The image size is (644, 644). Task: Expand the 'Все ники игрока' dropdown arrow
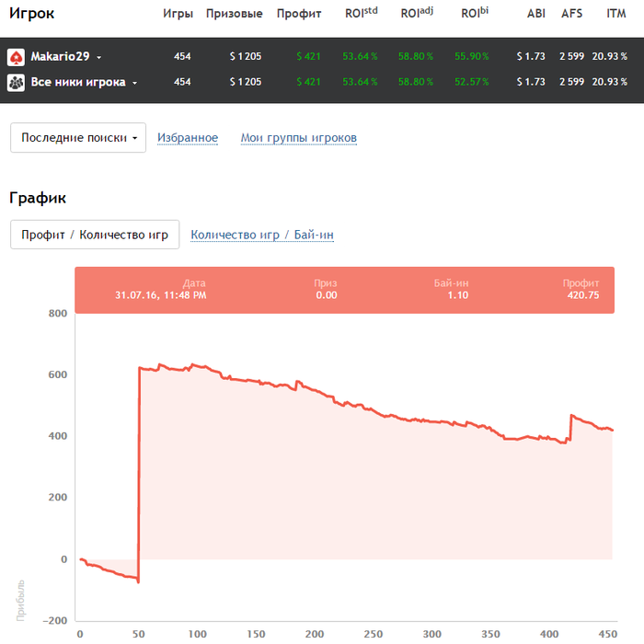click(134, 83)
